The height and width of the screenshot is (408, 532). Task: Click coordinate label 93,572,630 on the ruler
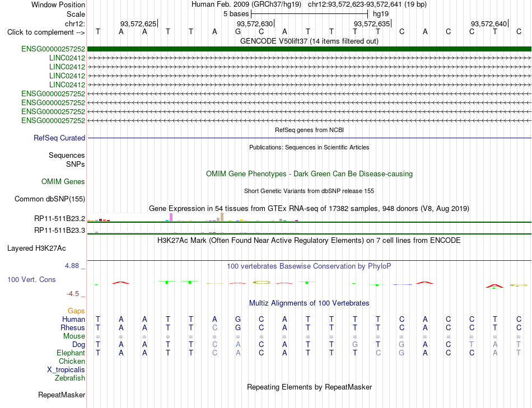[254, 24]
